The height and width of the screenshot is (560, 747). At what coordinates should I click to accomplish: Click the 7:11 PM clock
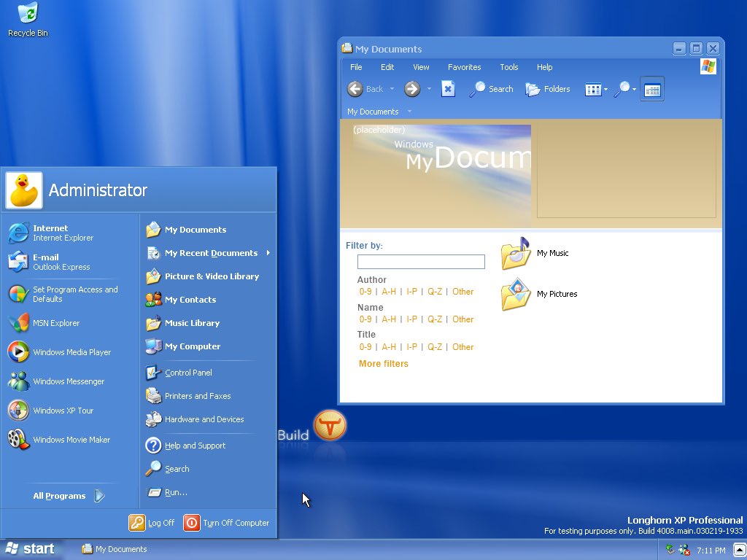click(711, 551)
